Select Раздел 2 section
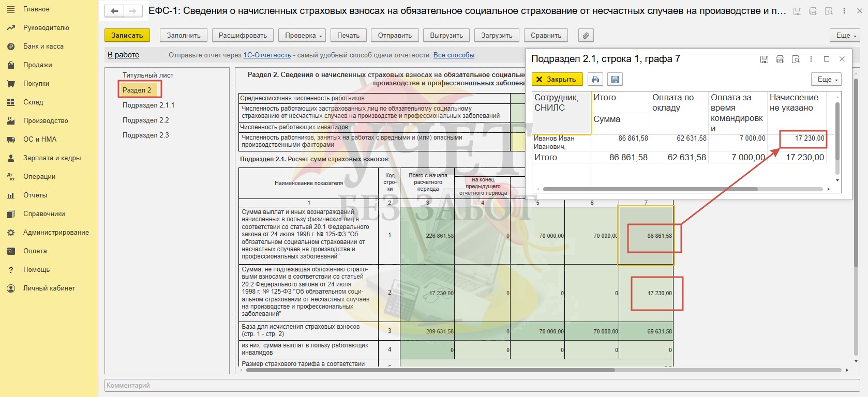Screen dimensions: 868x397 (x=137, y=90)
